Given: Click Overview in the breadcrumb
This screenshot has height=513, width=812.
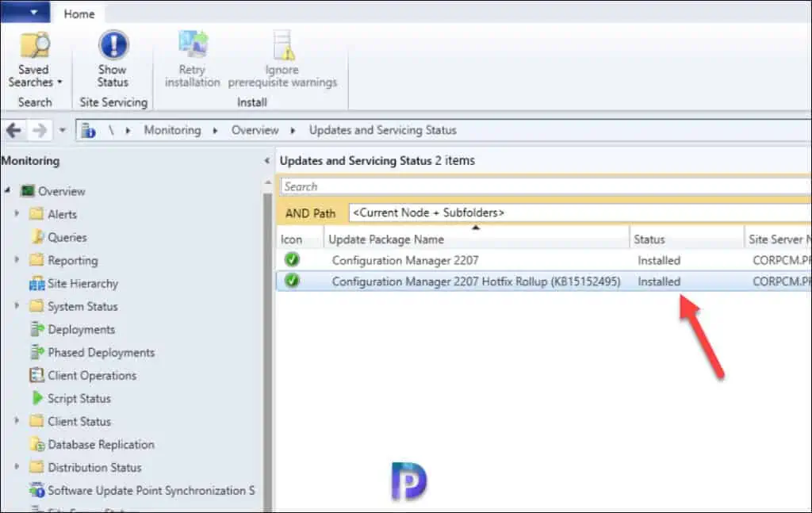Looking at the screenshot, I should (x=255, y=130).
